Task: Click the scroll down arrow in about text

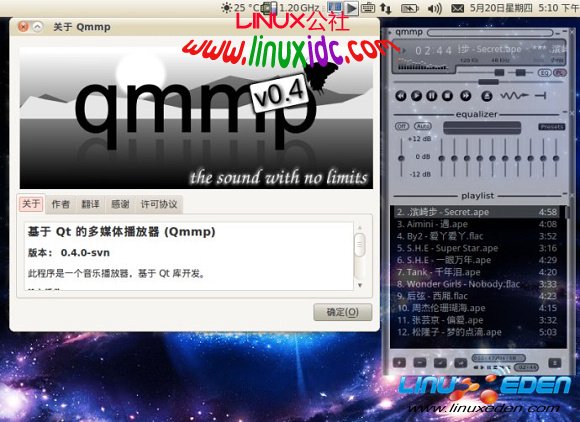Action: [360, 285]
